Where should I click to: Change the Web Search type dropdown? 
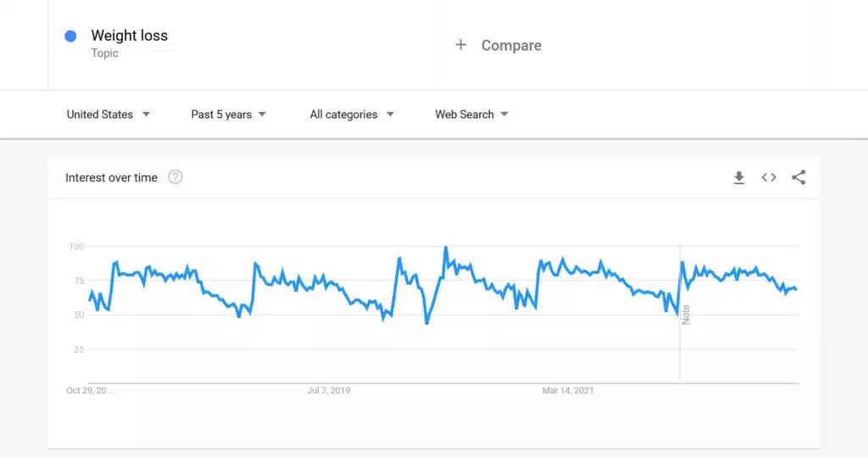click(x=471, y=114)
